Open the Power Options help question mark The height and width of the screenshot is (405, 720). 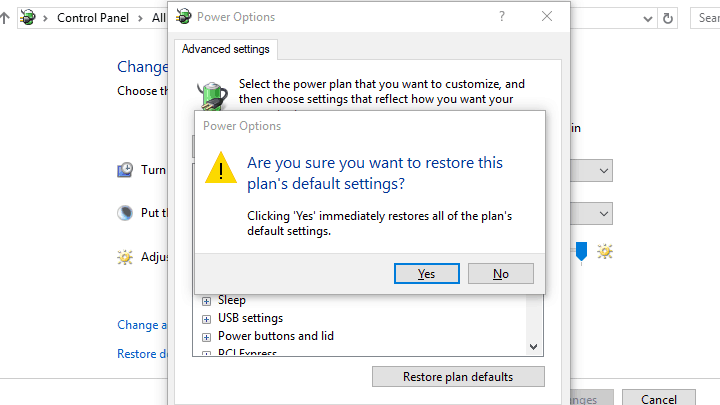point(502,17)
